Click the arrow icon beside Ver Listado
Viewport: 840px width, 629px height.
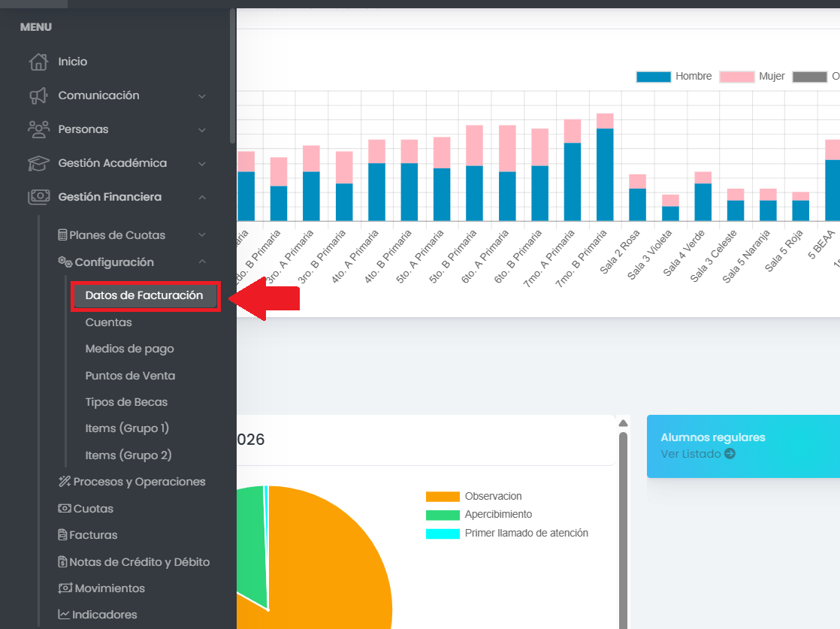click(730, 454)
